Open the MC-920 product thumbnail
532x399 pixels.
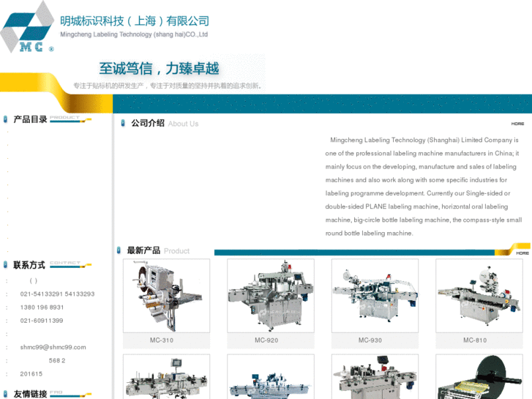(271, 296)
